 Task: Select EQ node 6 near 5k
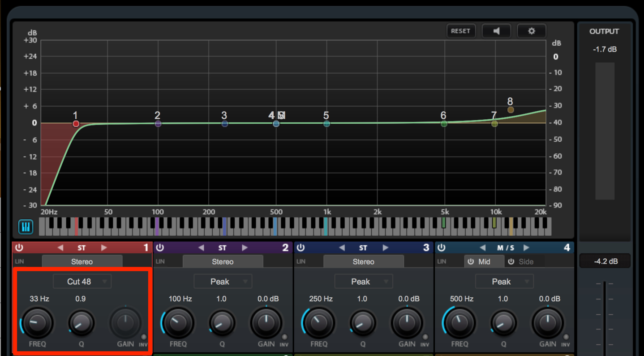point(444,124)
